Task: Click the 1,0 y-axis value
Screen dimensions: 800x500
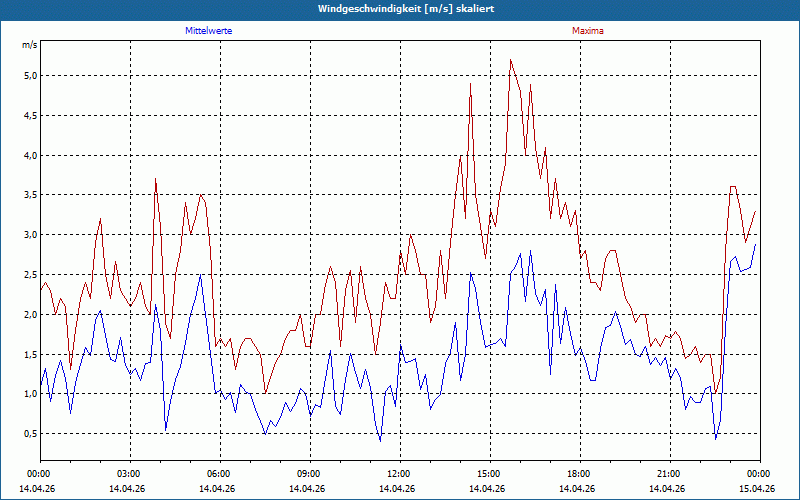Action: click(x=31, y=394)
